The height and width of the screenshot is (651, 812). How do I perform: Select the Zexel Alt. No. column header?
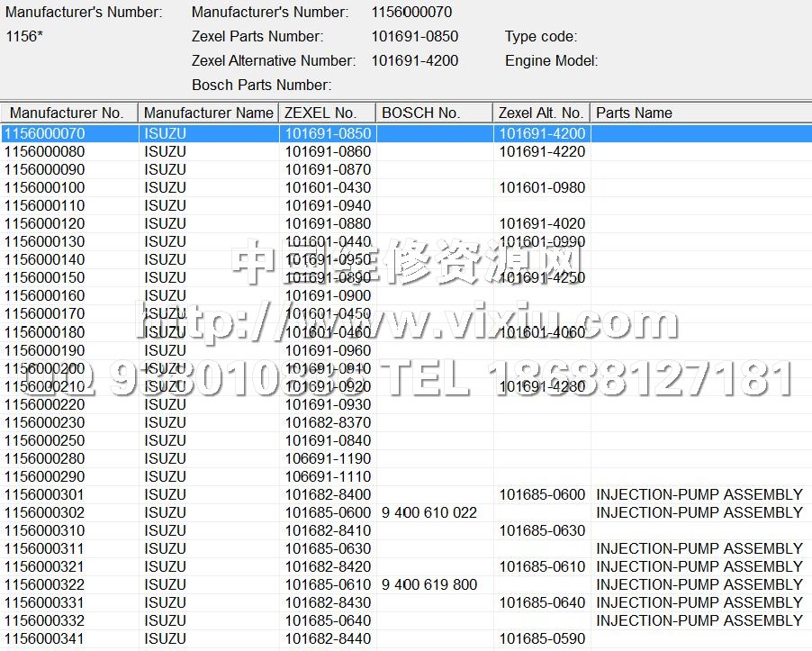point(540,113)
